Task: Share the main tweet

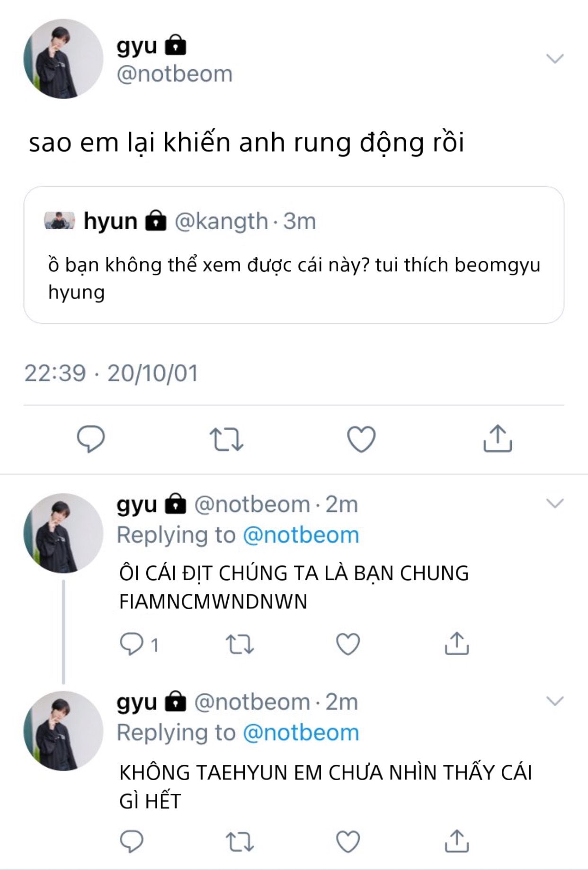Action: (x=497, y=439)
